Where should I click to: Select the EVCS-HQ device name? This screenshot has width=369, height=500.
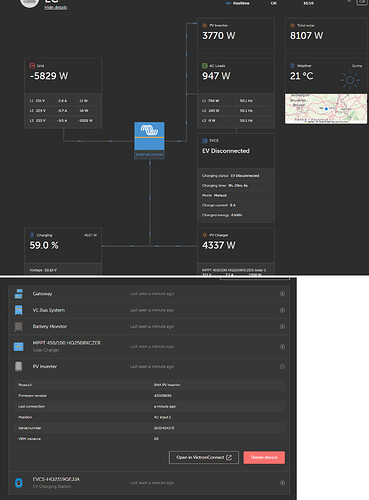(x=56, y=479)
